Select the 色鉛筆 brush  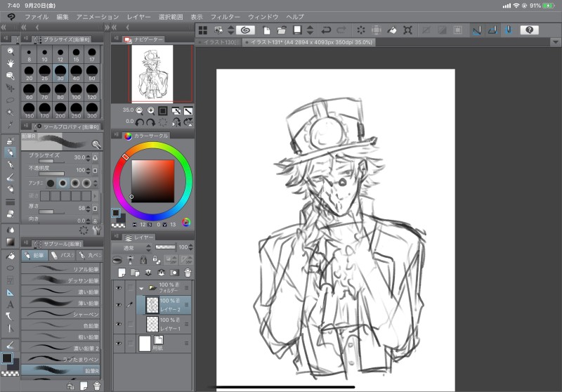(60, 326)
